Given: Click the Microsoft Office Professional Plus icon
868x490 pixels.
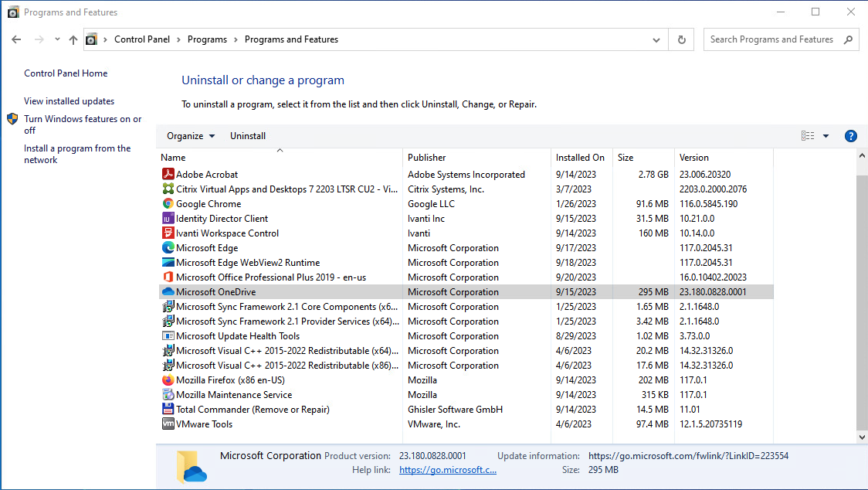Looking at the screenshot, I should [168, 277].
